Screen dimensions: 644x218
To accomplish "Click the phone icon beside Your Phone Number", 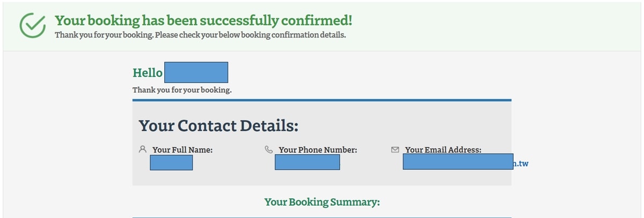I will 269,149.
